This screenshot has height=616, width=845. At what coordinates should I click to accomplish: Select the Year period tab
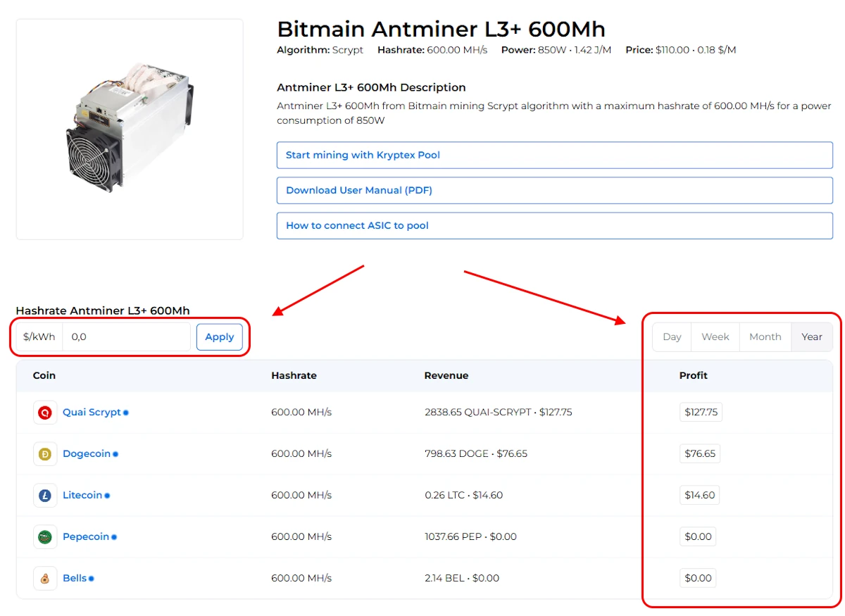pyautogui.click(x=811, y=337)
